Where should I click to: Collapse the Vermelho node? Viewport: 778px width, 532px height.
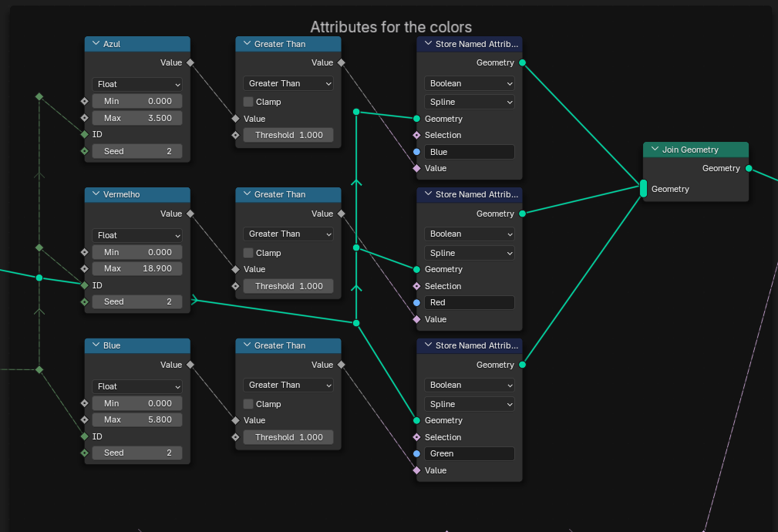click(x=96, y=194)
